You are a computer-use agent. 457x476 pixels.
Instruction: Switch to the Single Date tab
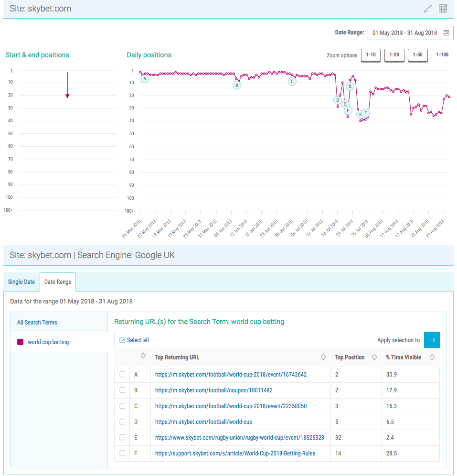point(21,282)
